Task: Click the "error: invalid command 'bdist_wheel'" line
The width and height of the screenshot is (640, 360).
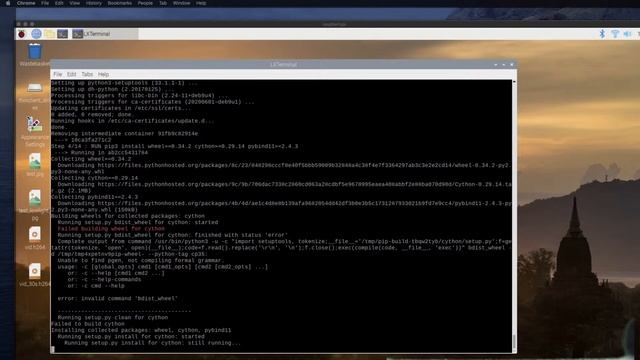Action: pyautogui.click(x=118, y=298)
